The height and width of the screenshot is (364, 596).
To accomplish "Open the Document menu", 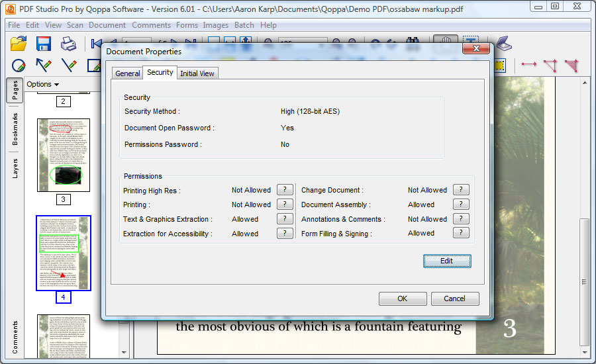I will pyautogui.click(x=107, y=25).
